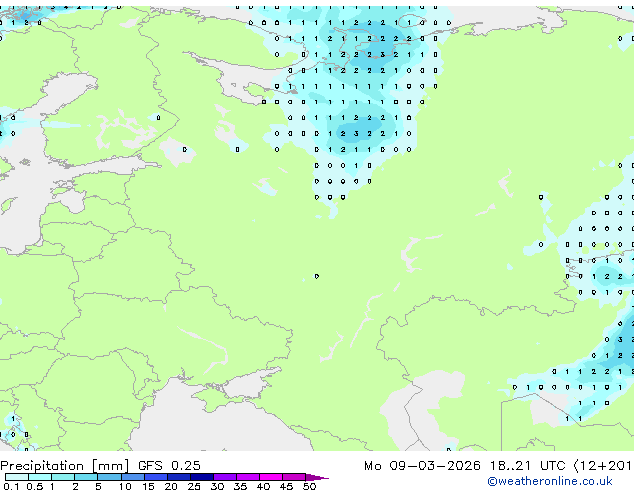
Task: Click the date text 'Mo 09-03-2026'
Action: [422, 466]
